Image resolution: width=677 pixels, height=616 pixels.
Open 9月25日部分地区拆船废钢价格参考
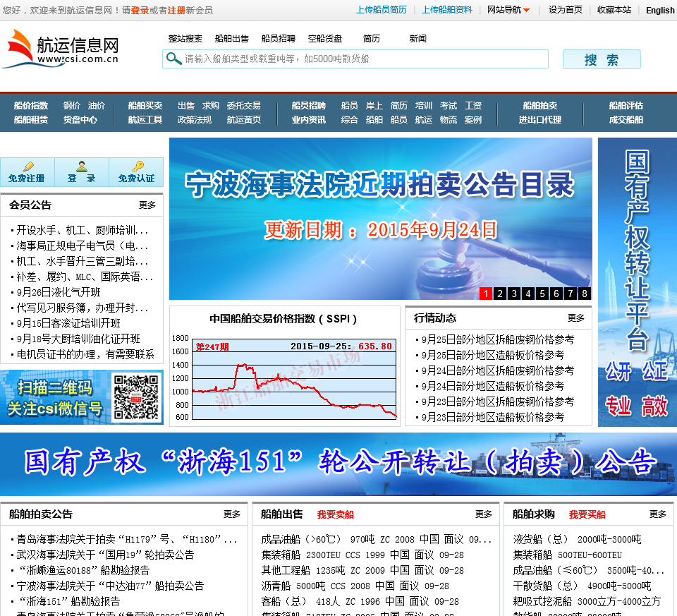[498, 339]
